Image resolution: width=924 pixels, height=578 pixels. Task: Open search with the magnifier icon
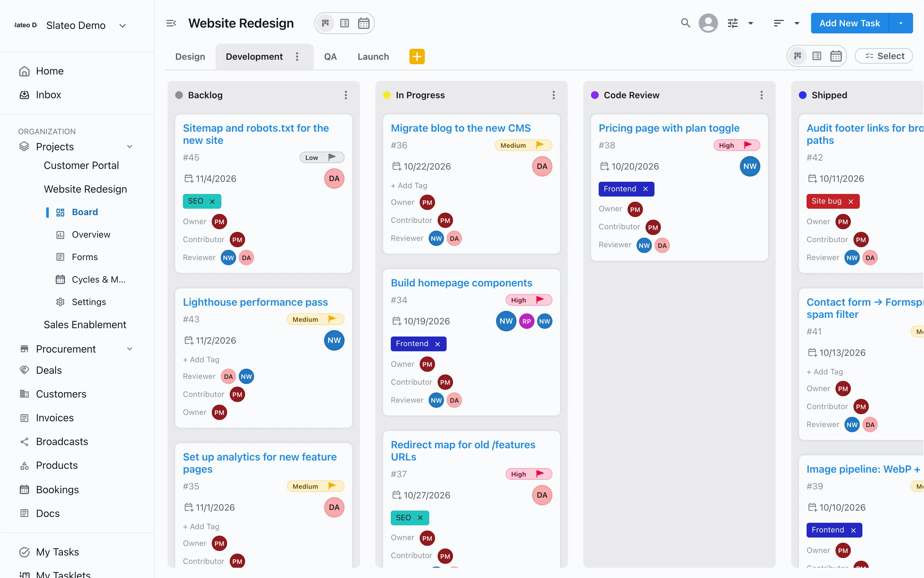pos(685,23)
